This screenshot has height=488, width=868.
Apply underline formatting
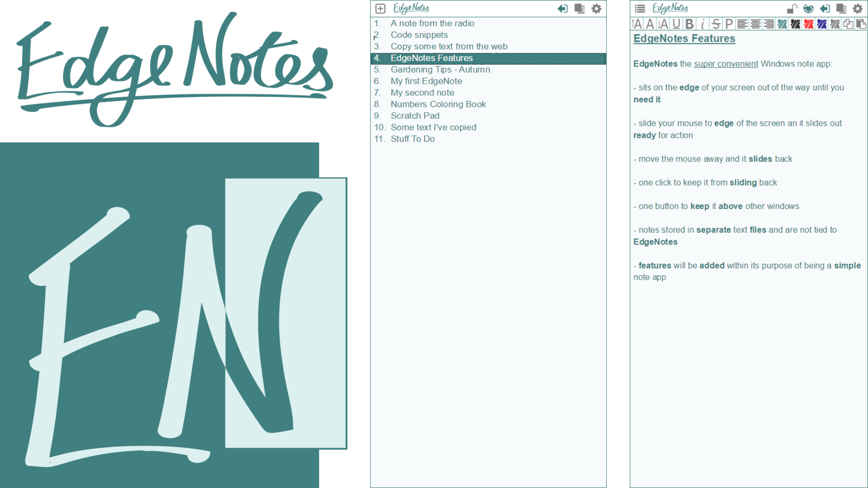pos(676,24)
